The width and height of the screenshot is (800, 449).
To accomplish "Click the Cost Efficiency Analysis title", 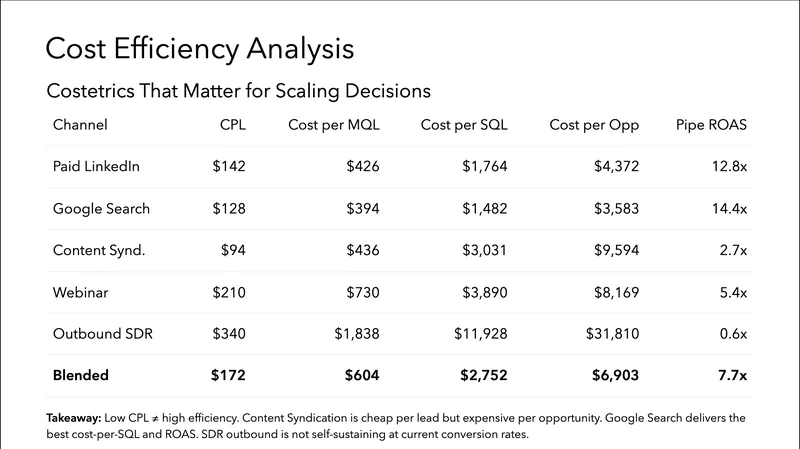I will tap(199, 49).
